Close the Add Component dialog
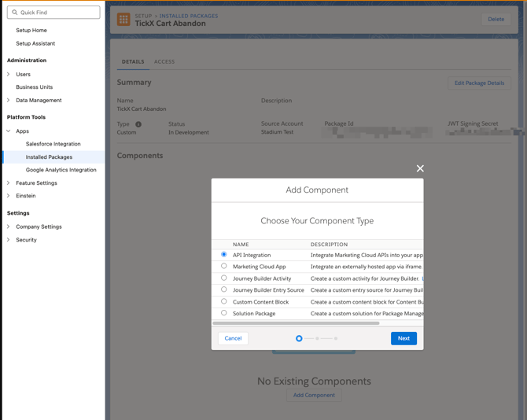Viewport: 527px width, 420px height. coord(420,168)
